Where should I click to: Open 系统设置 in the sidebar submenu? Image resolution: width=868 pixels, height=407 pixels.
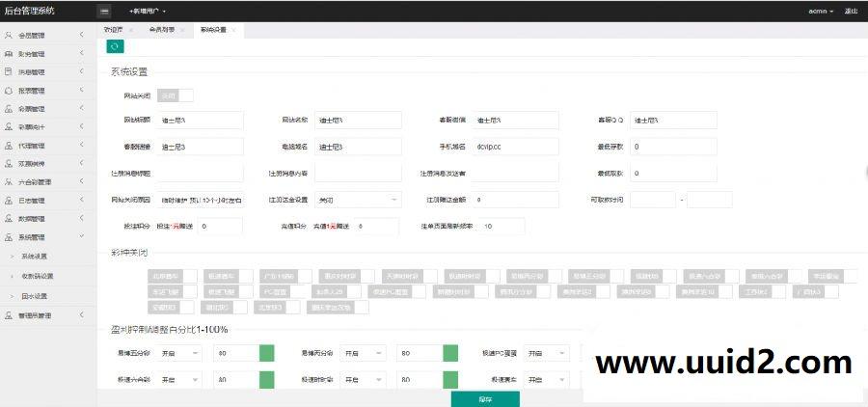point(35,257)
